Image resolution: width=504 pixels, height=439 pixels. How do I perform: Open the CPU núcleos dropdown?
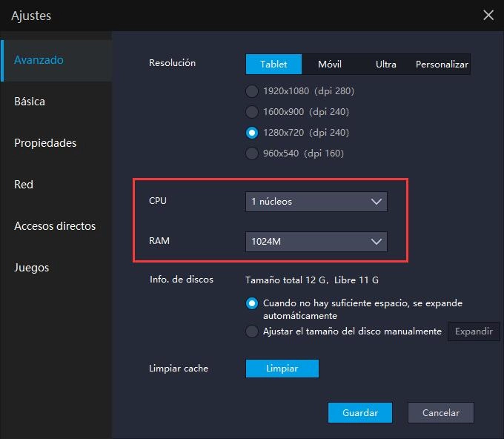[x=316, y=202]
